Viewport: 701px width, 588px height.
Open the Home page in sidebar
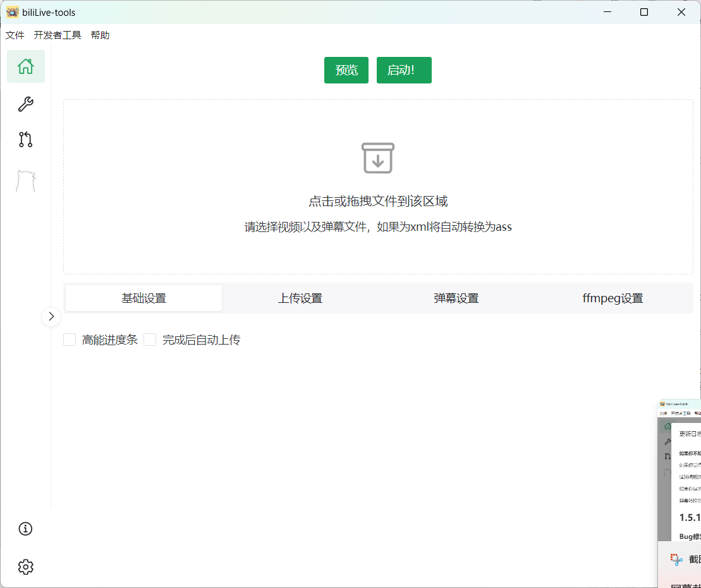[25, 66]
